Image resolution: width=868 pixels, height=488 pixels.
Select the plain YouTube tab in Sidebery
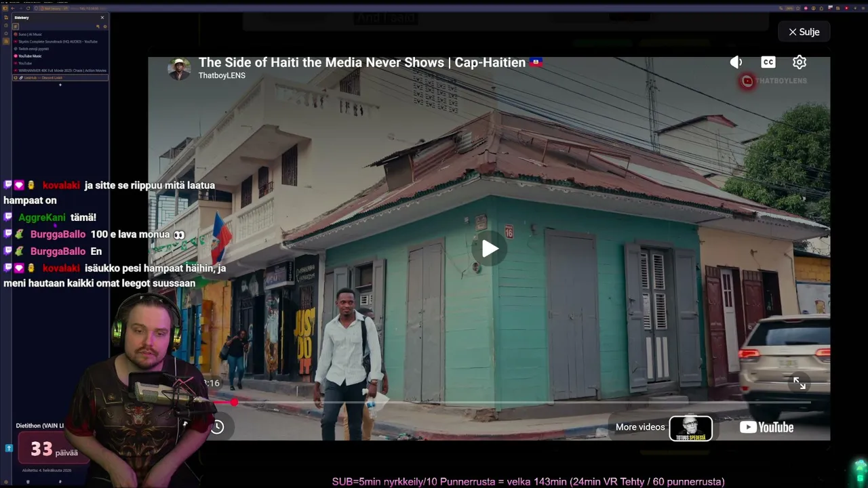coord(60,63)
